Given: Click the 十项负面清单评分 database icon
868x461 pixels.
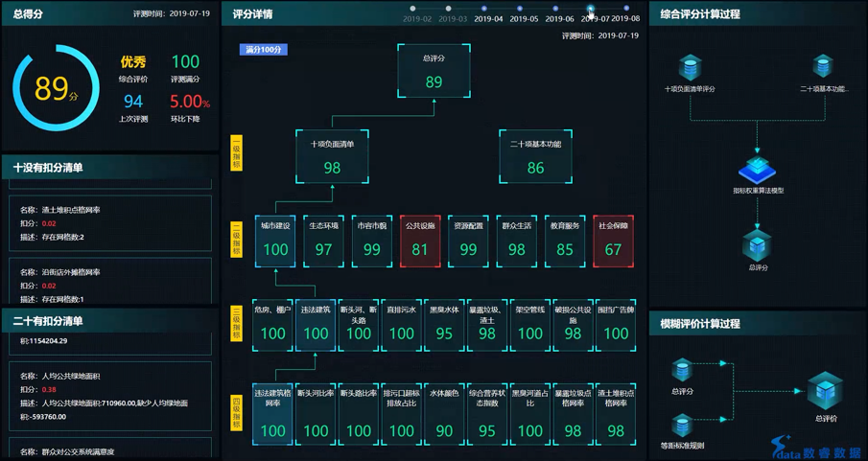Looking at the screenshot, I should [690, 67].
